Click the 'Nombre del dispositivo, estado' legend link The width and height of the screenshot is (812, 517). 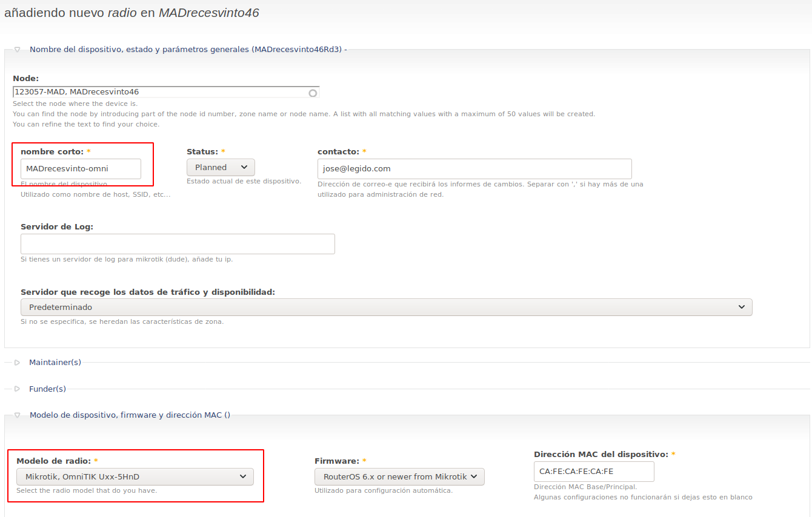[x=188, y=50]
